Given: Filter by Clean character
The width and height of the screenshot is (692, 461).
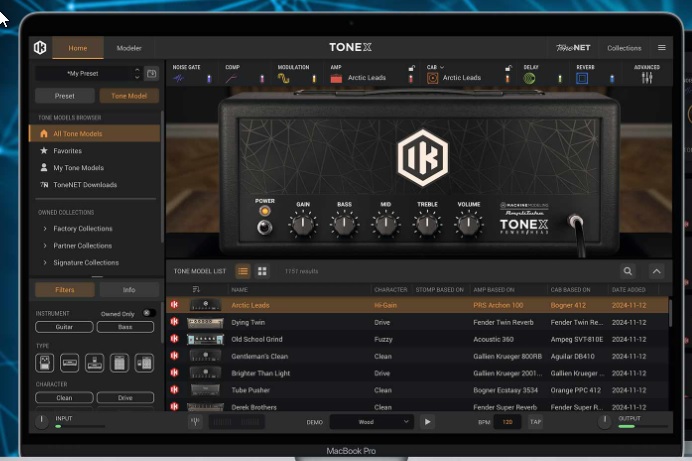Looking at the screenshot, I should coord(64,397).
